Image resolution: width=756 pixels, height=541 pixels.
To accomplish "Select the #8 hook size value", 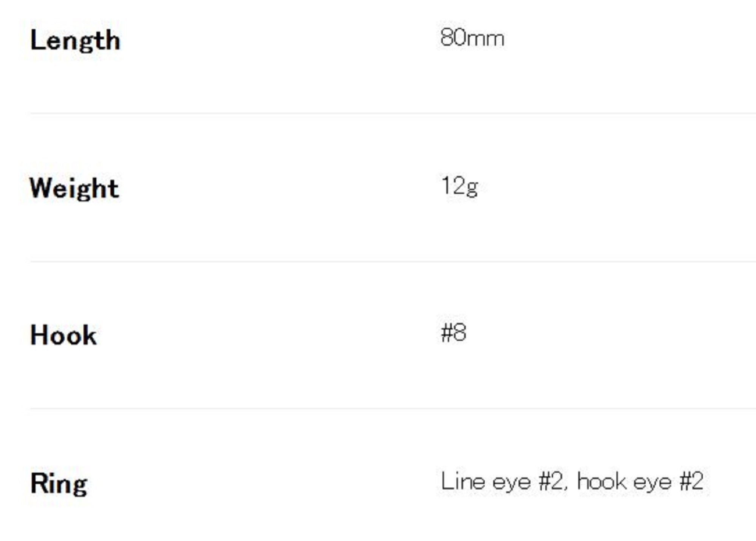I will 454,333.
